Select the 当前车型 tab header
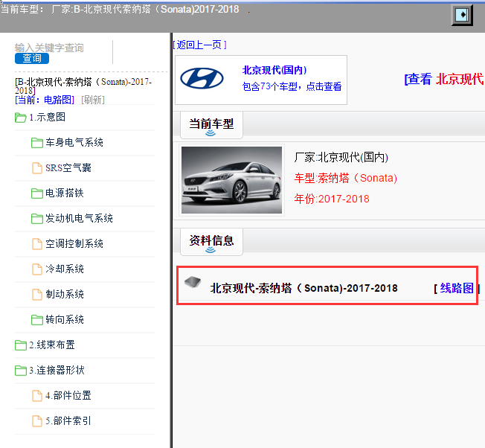 tap(211, 125)
